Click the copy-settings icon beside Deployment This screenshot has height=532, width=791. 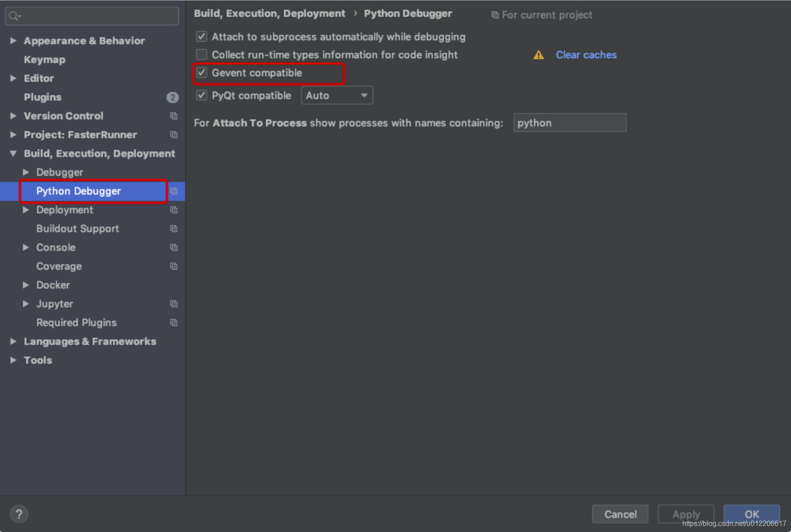pyautogui.click(x=173, y=210)
